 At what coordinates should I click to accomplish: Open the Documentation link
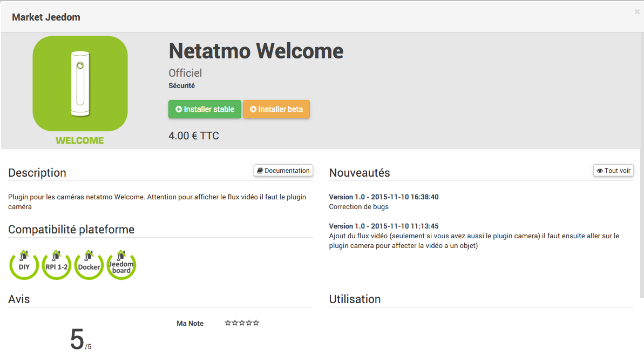pos(283,171)
